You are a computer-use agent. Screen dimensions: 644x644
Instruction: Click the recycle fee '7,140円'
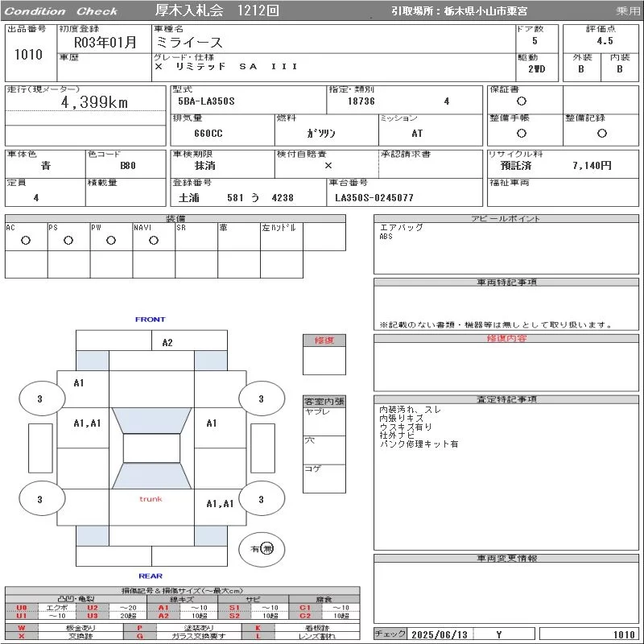point(592,166)
